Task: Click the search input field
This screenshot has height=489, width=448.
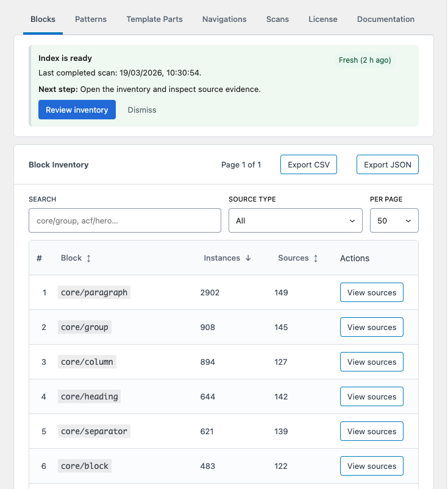Action: [x=124, y=220]
